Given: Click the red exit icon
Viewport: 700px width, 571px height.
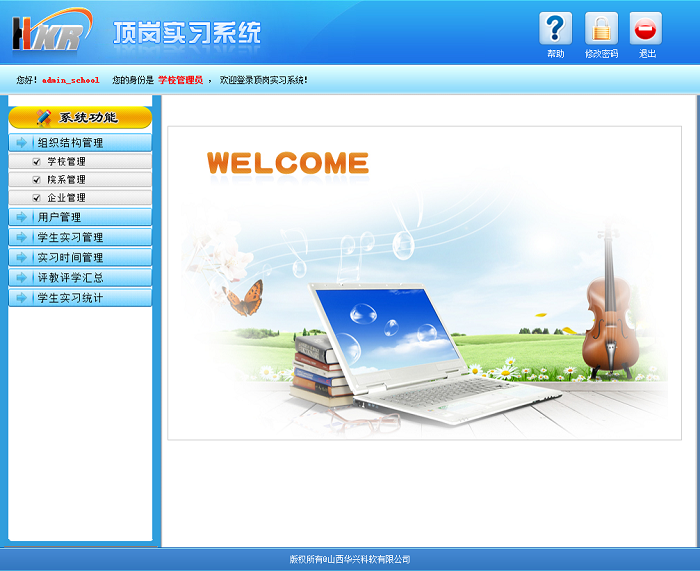Looking at the screenshot, I should click(646, 29).
